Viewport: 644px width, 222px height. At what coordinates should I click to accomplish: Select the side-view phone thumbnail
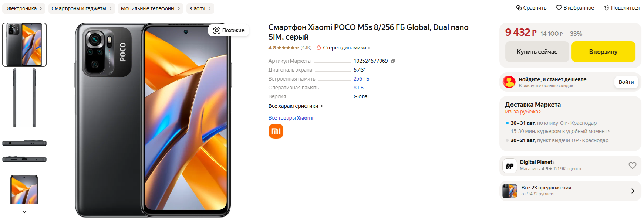[24, 98]
